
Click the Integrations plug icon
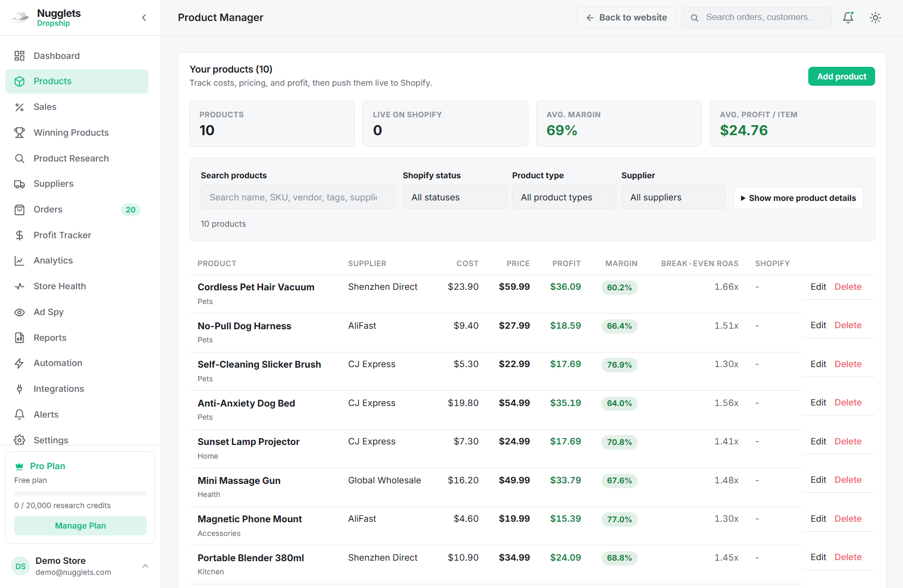point(19,389)
